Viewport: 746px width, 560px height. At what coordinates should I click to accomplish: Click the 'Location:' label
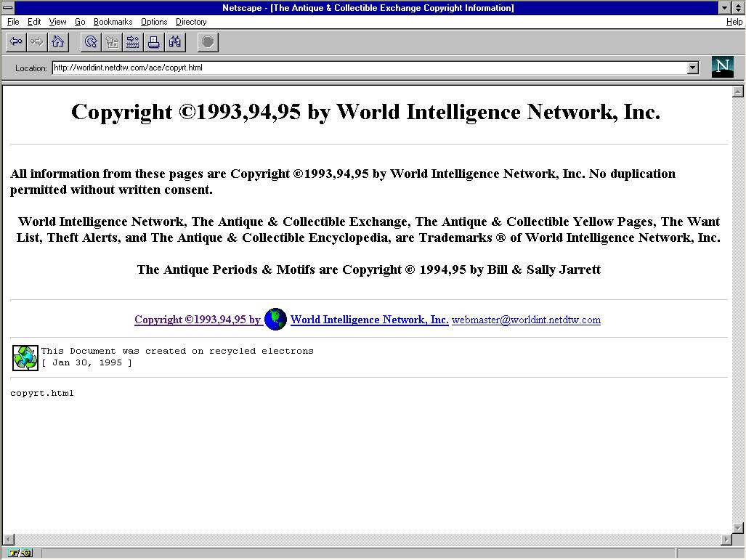point(31,68)
